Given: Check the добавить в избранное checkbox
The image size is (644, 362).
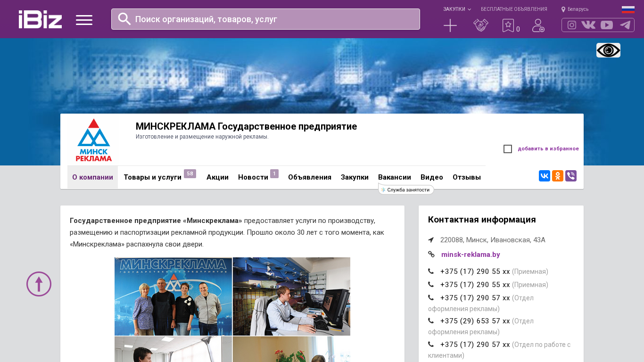Looking at the screenshot, I should point(508,149).
